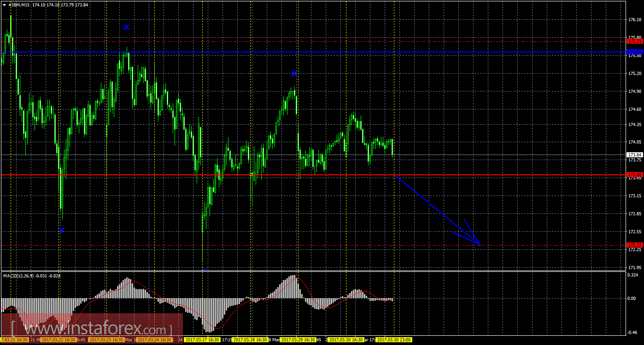This screenshot has width=644, height=345.
Task: Select the 2017.03.24 16:30 date marker
Action: [155, 340]
